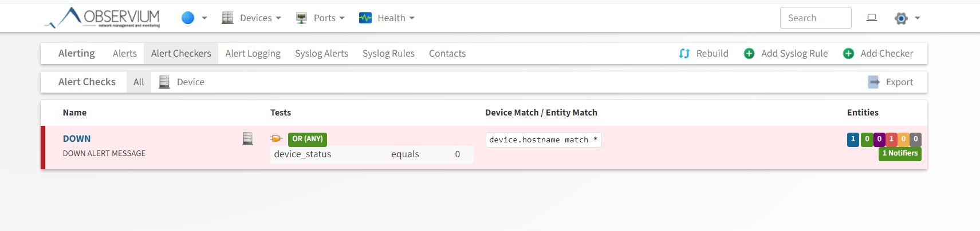The image size is (980, 231).
Task: Click the Rebuild button
Action: point(704,53)
